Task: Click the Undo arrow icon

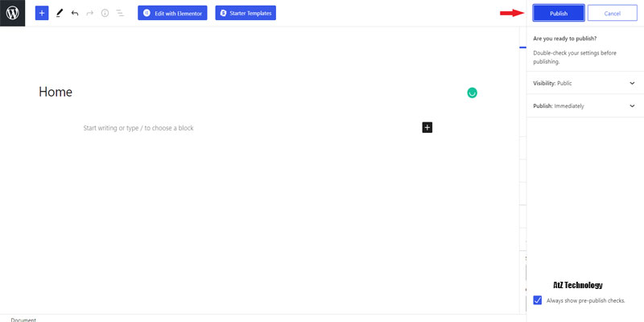Action: point(75,13)
